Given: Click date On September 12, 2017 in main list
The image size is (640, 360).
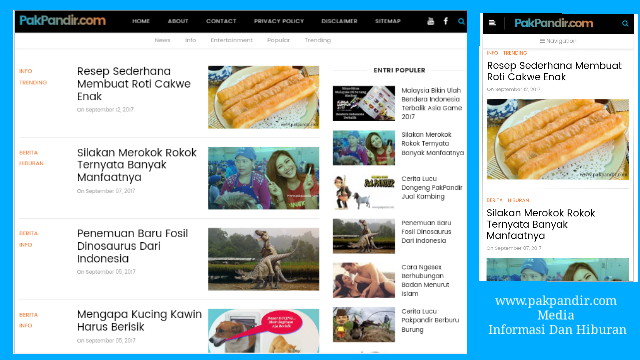Looking at the screenshot, I should click(105, 109).
